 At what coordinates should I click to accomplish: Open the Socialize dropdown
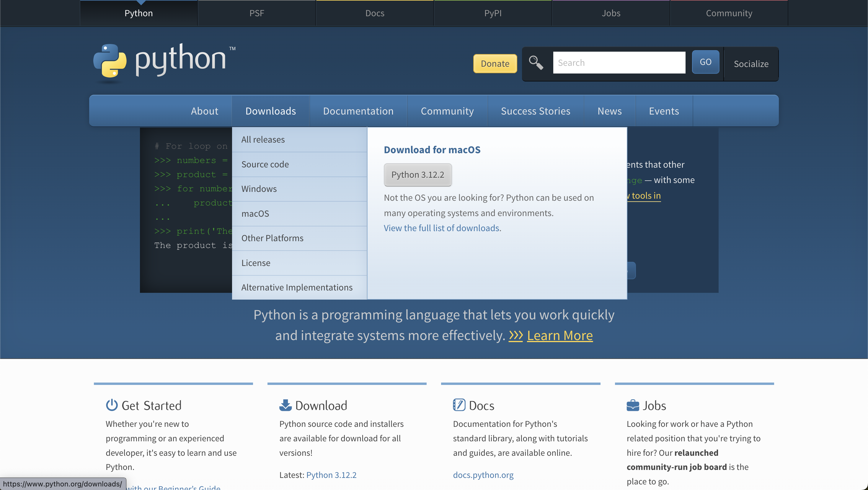[x=751, y=64]
